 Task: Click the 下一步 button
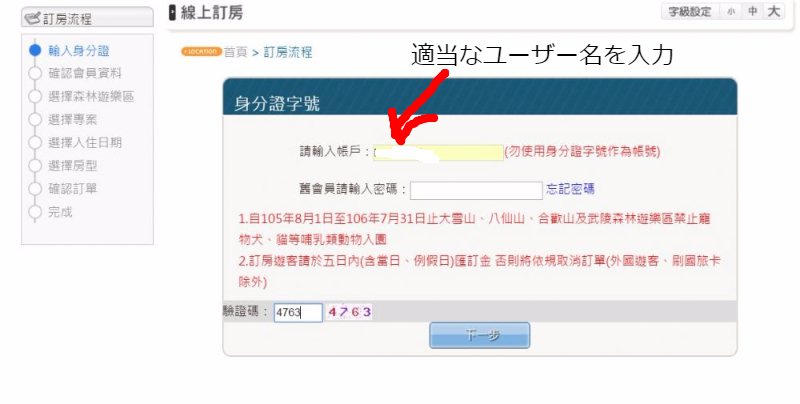coord(480,335)
